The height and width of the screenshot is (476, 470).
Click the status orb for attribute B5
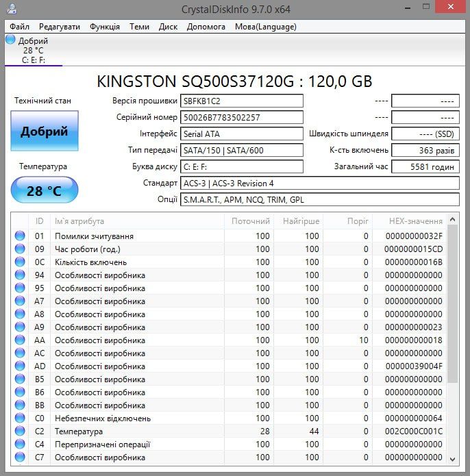pos(20,379)
